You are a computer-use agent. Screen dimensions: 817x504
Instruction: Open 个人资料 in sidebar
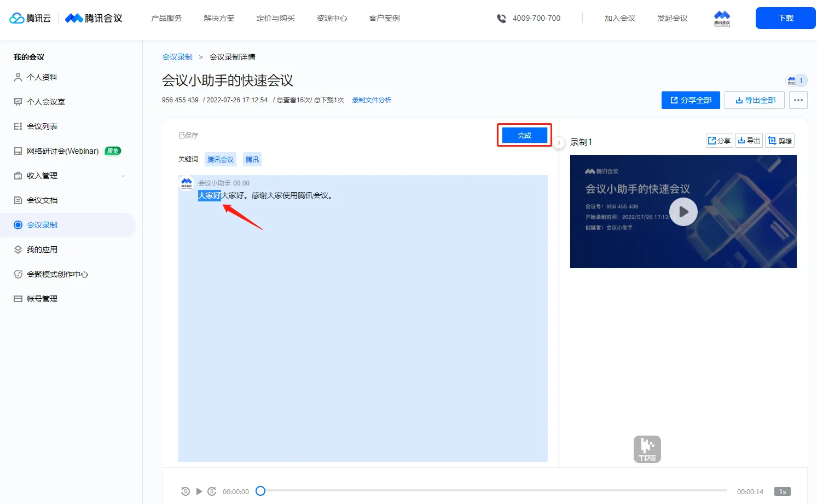pos(42,77)
